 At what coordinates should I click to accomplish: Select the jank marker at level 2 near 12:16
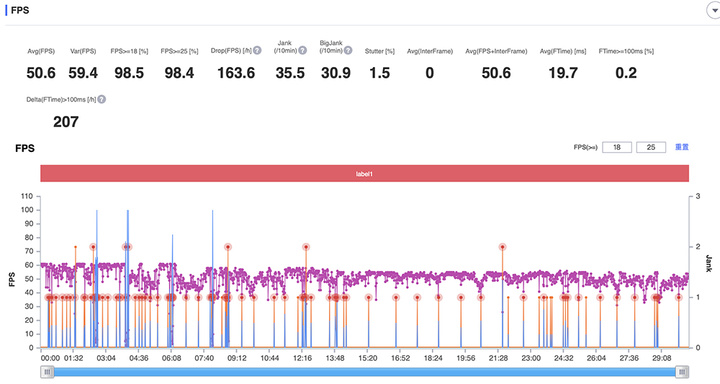tap(306, 247)
